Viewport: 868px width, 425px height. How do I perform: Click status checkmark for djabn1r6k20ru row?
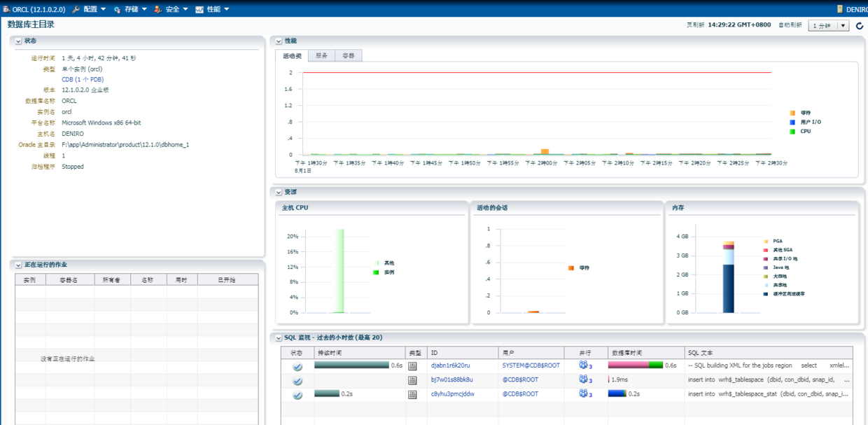tap(297, 366)
